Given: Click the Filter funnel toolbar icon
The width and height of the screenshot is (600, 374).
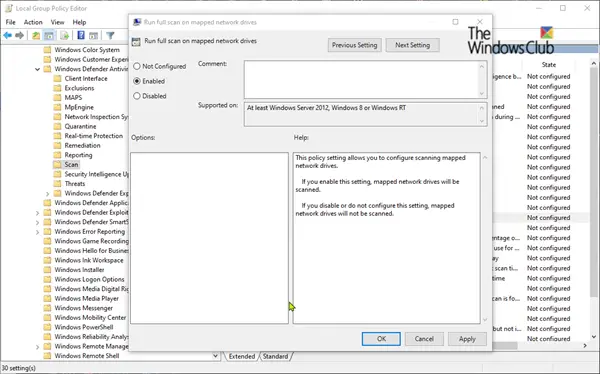Looking at the screenshot, I should point(110,36).
